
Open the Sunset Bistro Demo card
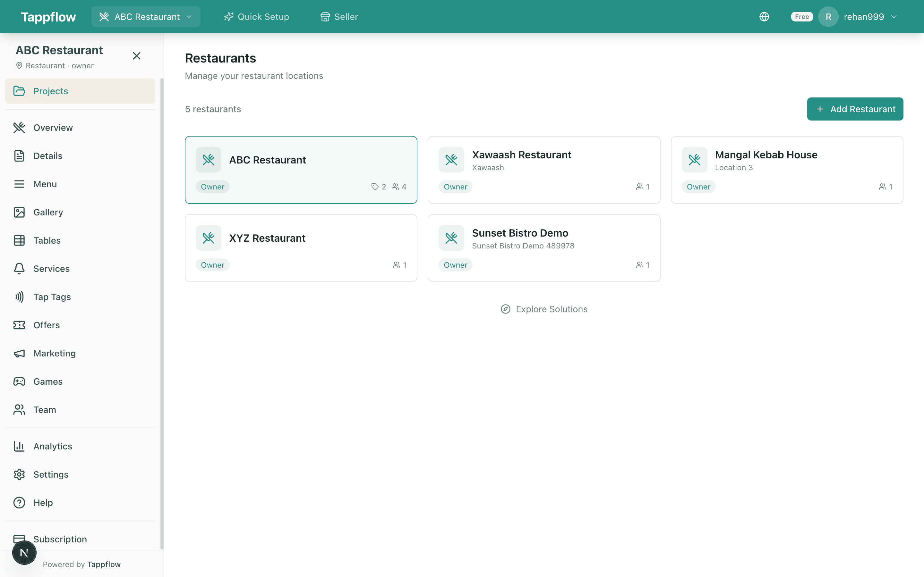pos(544,248)
